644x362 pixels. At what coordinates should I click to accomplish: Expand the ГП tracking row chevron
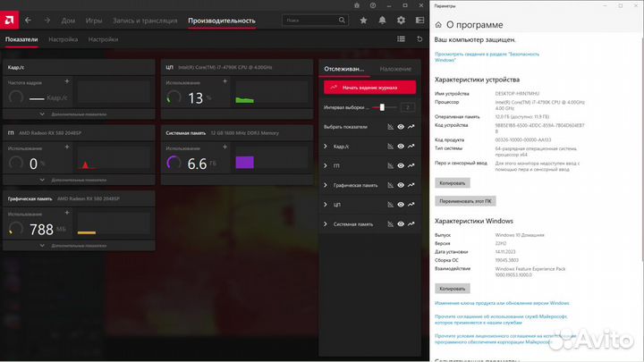[x=326, y=165]
